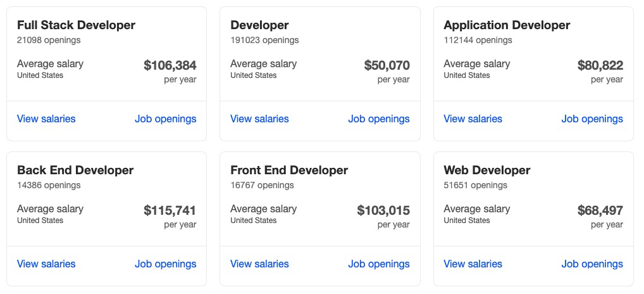Open Job openings for Application Developer

coord(592,119)
